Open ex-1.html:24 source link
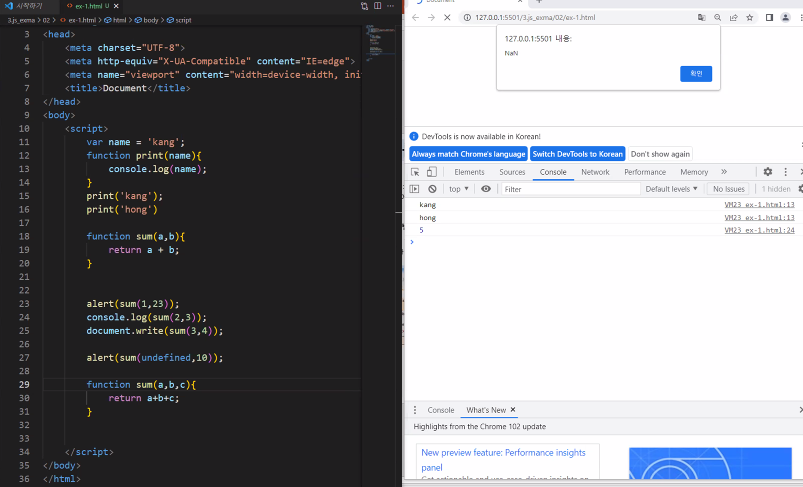 (759, 230)
